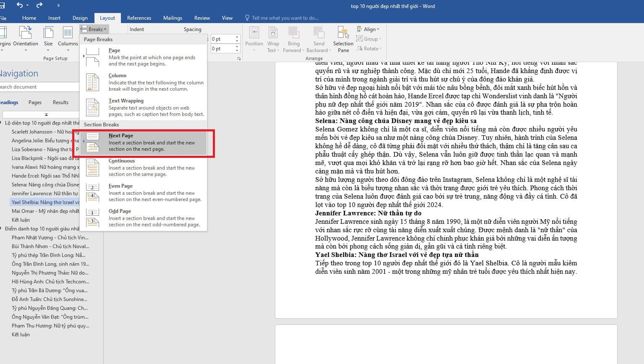Image resolution: width=644 pixels, height=364 pixels.
Task: Open the Rotate objects dropdown
Action: click(369, 49)
